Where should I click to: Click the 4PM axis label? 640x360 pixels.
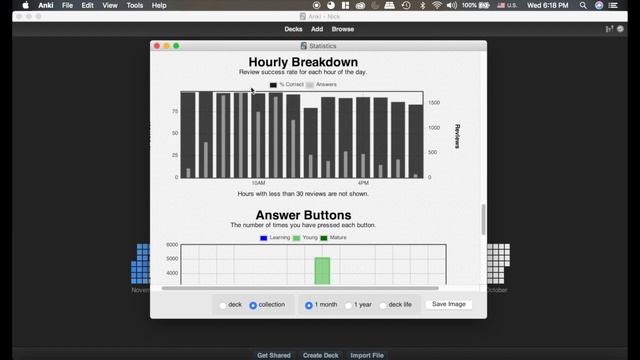tap(363, 183)
